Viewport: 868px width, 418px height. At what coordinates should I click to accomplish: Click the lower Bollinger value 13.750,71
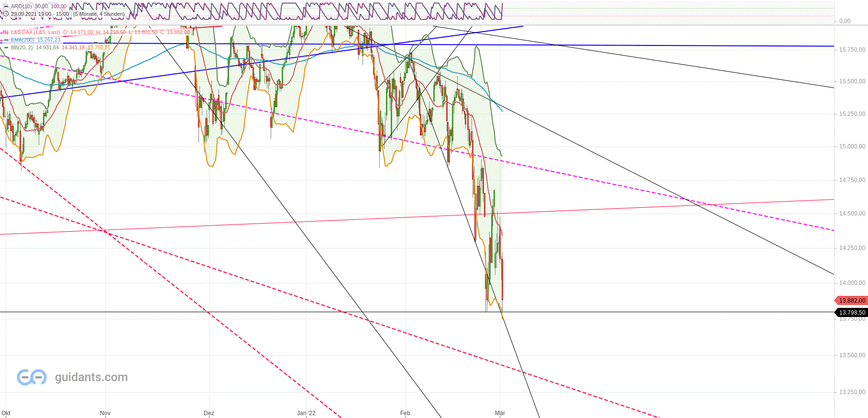coord(99,47)
